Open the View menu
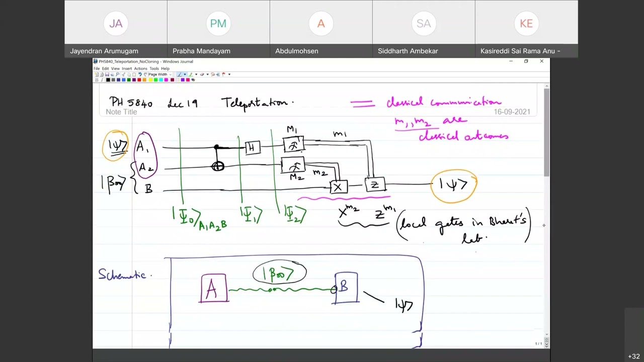 tap(115, 68)
